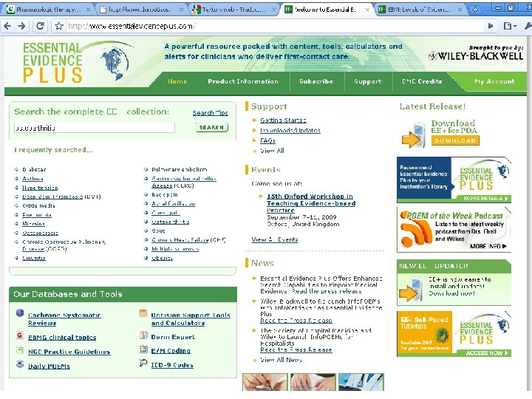532x399 pixels.
Task: Open the Download now link under EE+ Updater
Action: (x=451, y=293)
